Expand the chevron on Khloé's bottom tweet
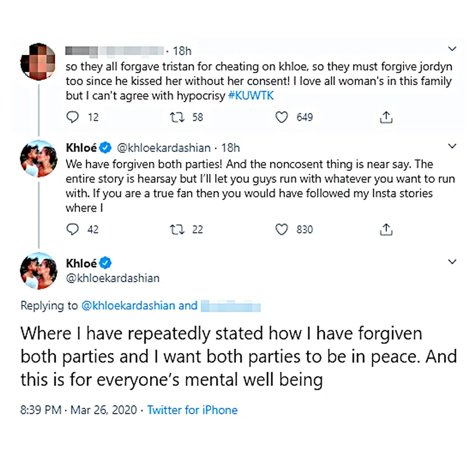476x476 pixels. tap(452, 261)
